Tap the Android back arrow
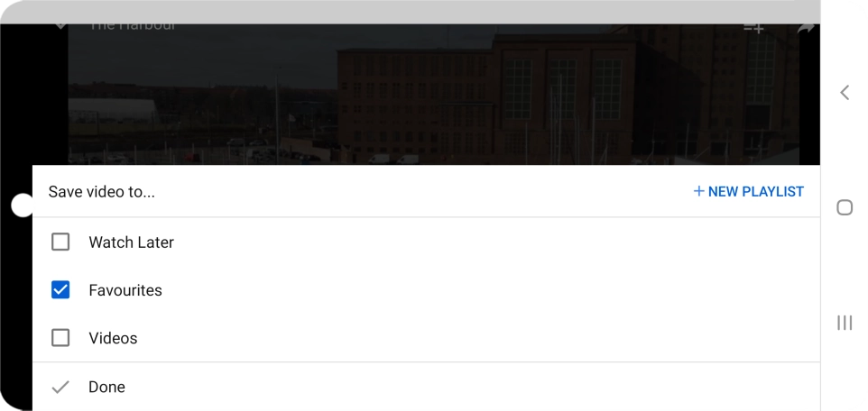This screenshot has width=868, height=411. (x=845, y=92)
